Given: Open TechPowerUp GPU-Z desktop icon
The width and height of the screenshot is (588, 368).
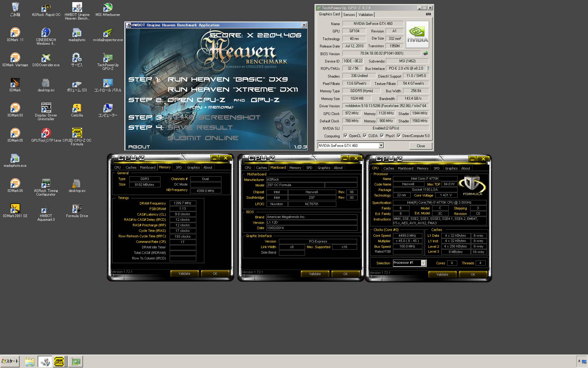Looking at the screenshot, I should 108,62.
